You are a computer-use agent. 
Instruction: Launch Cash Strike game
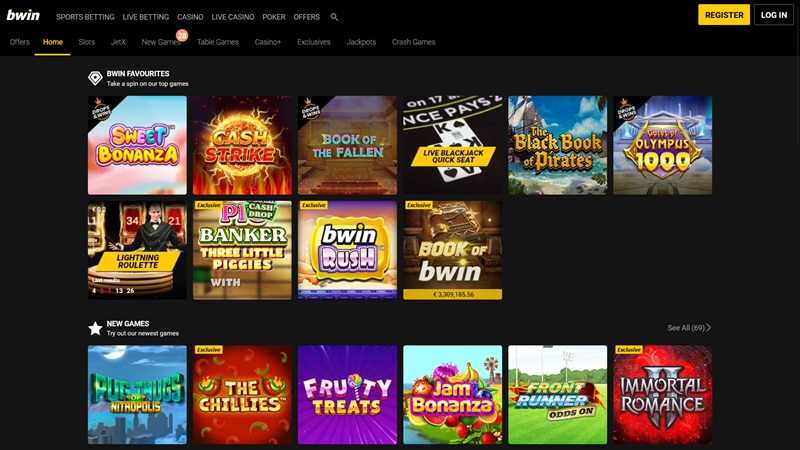point(242,145)
